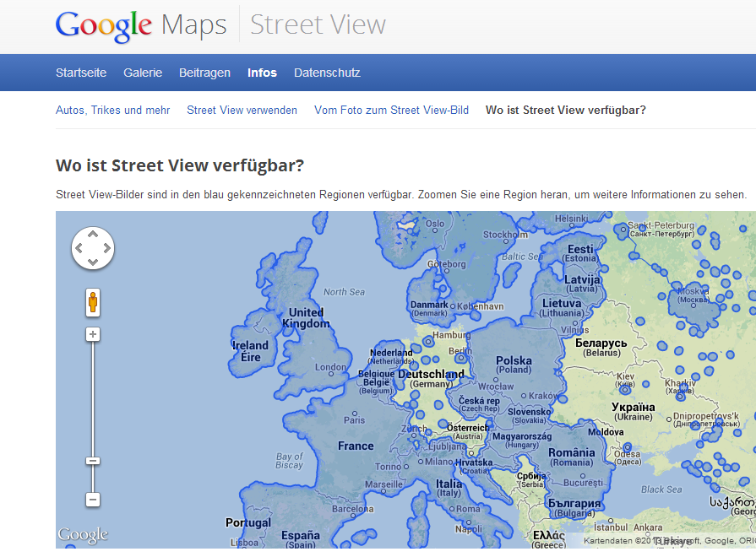Image resolution: width=756 pixels, height=557 pixels.
Task: Click the 'Portugal' country label
Action: [248, 522]
